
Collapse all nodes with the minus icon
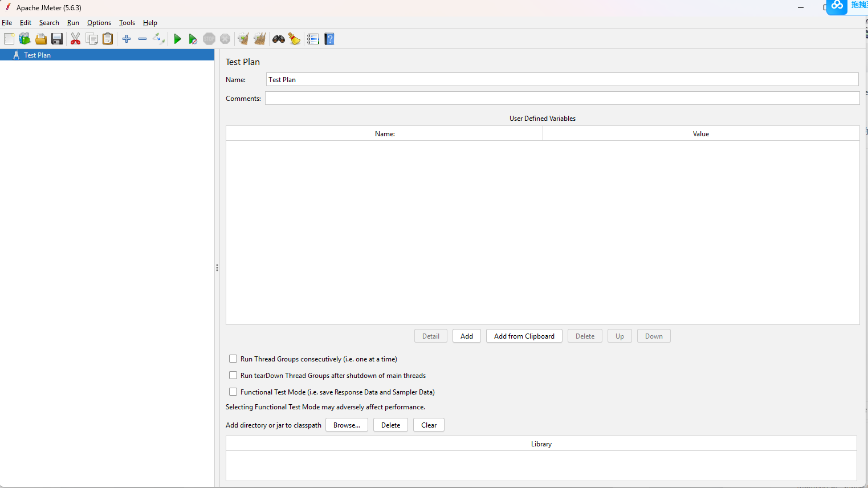(142, 39)
